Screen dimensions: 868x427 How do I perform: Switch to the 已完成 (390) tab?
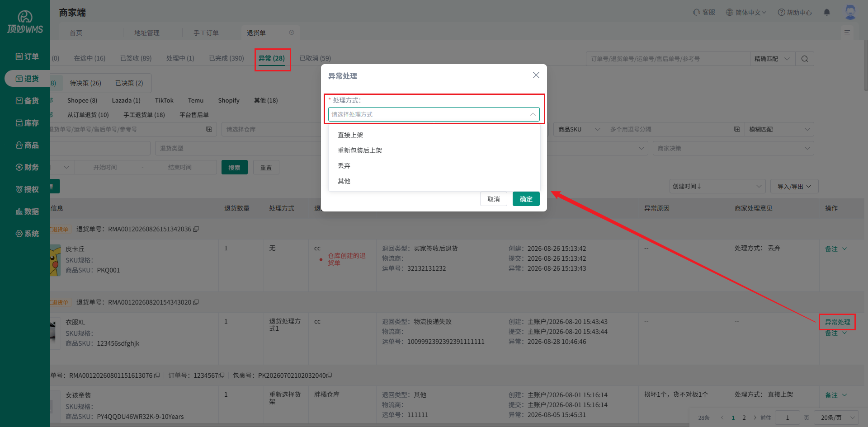(x=226, y=58)
